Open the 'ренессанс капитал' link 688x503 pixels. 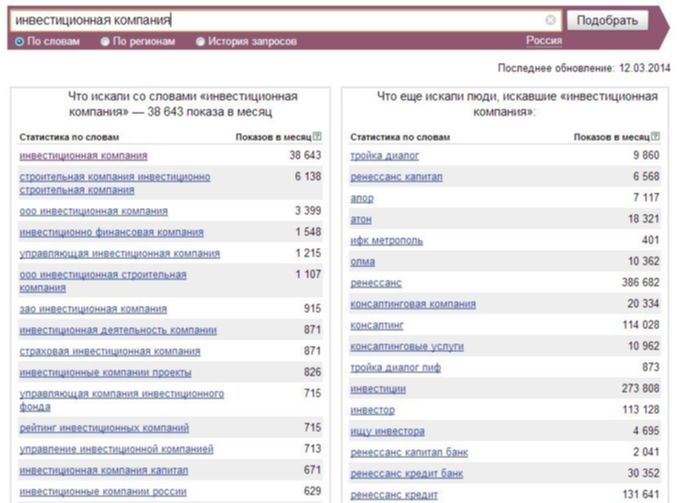pos(396,177)
